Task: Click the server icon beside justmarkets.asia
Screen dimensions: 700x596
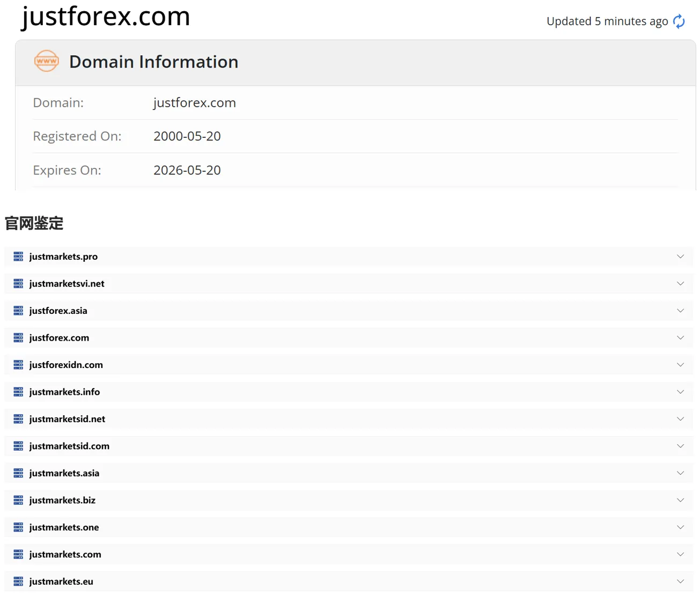Action: 18,473
